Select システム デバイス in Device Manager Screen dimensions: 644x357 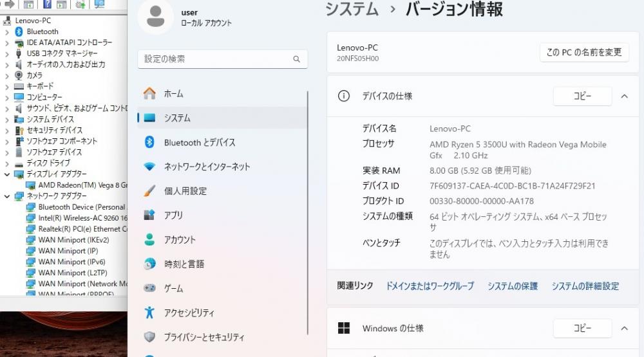[x=50, y=119]
